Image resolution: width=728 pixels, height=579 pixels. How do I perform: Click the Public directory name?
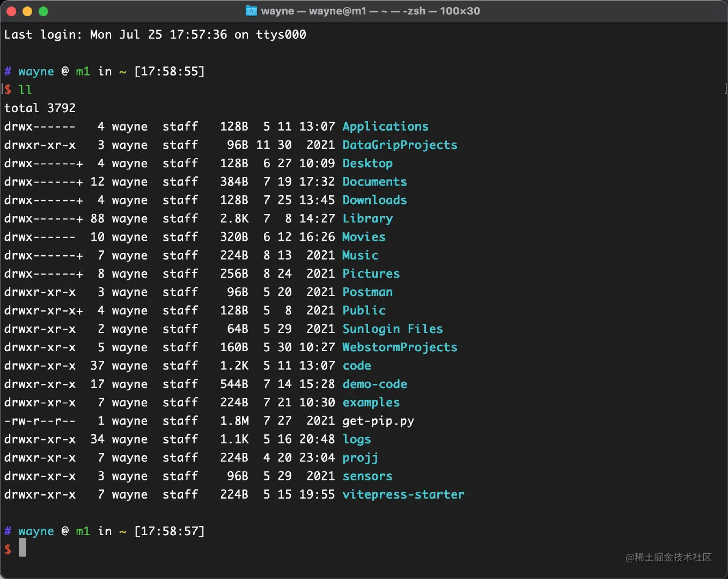pos(364,310)
